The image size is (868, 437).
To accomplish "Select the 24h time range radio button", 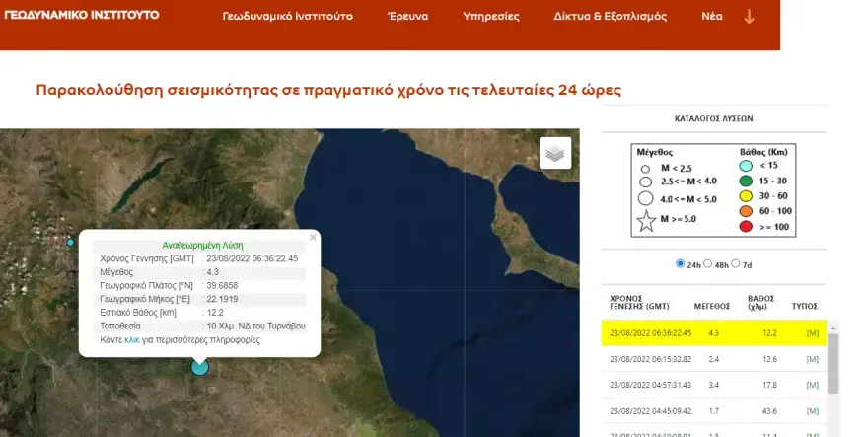I will coord(681,264).
